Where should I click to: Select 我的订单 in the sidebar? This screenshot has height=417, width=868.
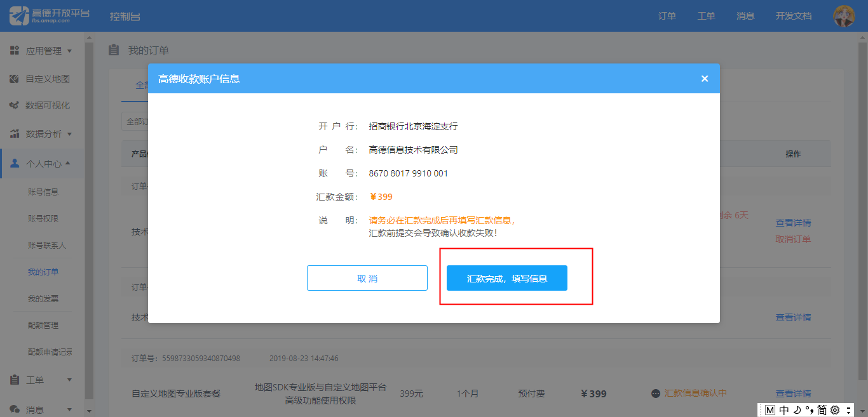pos(43,272)
